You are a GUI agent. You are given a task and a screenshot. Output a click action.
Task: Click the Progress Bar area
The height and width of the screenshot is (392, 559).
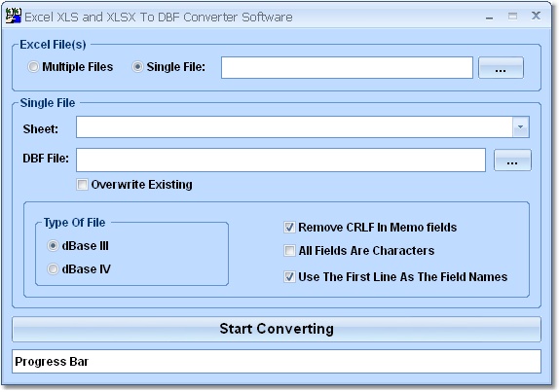click(277, 362)
